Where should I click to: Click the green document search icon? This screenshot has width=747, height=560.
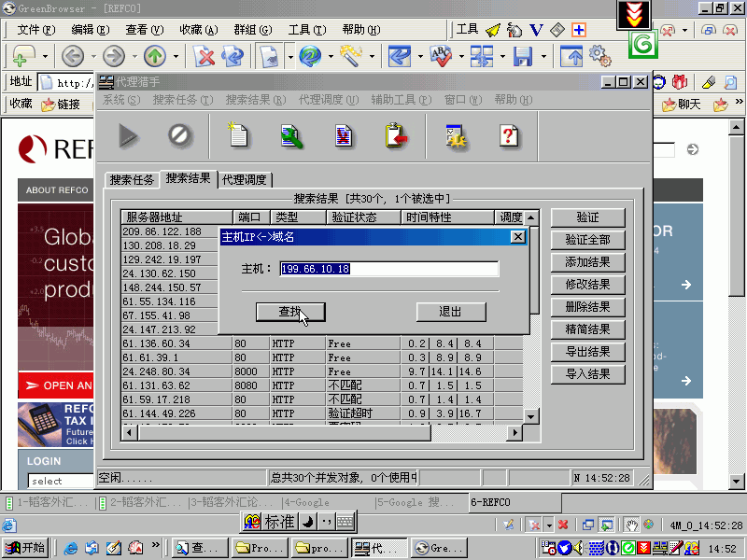[292, 136]
